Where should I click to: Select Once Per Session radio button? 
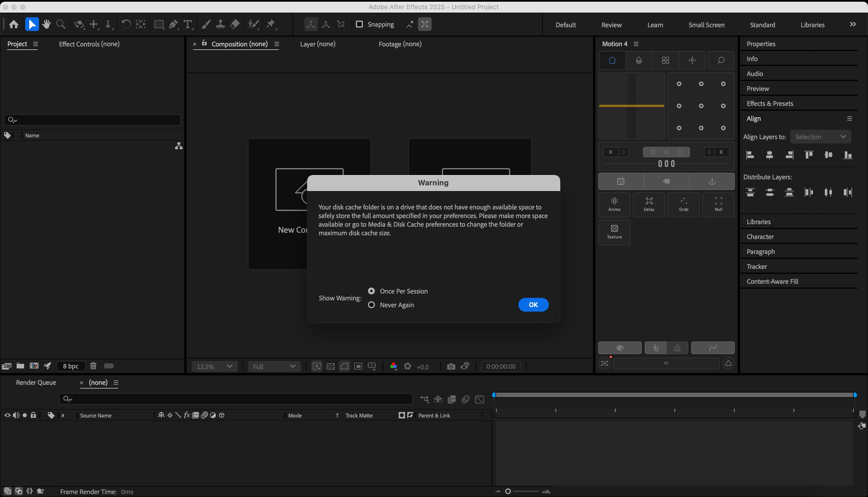[x=371, y=291]
